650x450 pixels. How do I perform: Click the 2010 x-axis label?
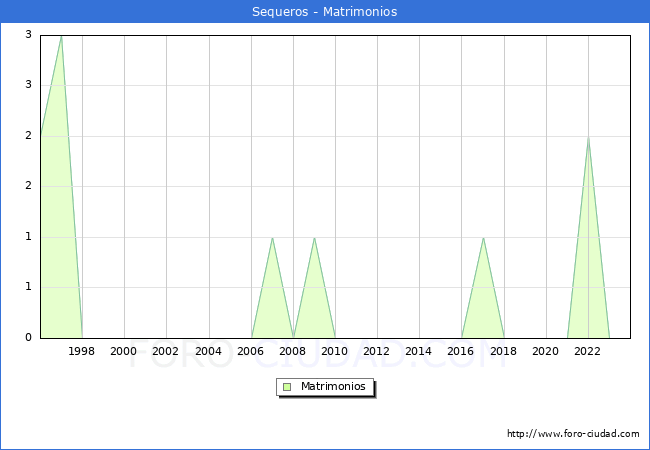(335, 351)
